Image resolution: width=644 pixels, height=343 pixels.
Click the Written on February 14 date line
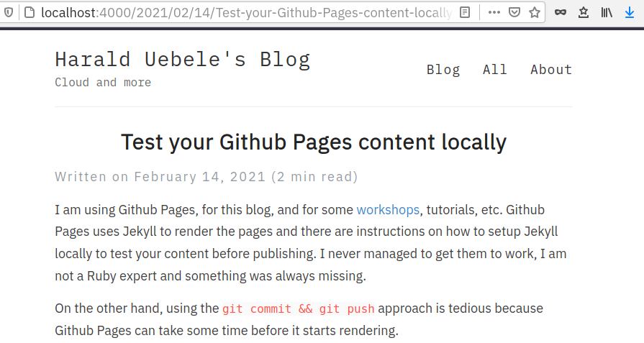[207, 177]
